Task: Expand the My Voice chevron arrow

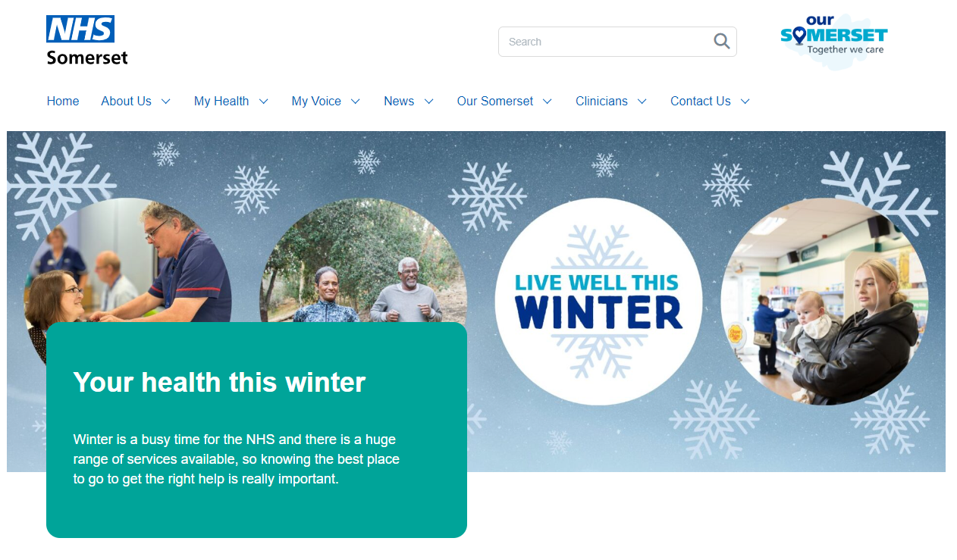Action: [355, 102]
